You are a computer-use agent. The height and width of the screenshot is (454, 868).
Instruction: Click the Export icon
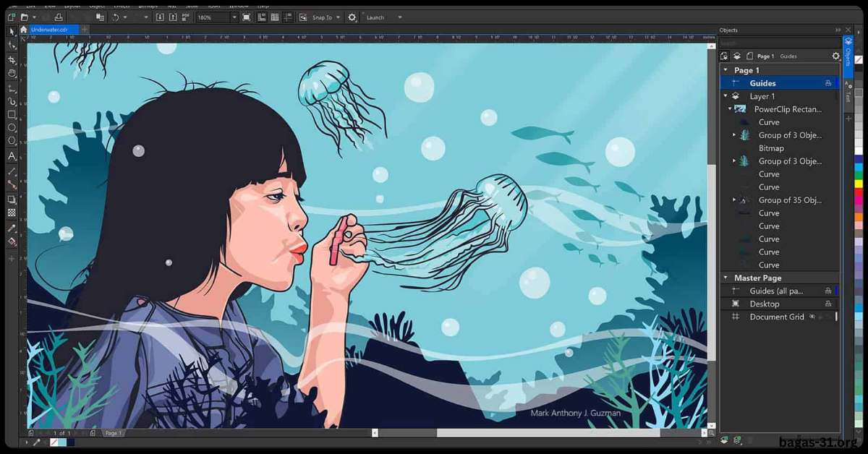[x=174, y=17]
